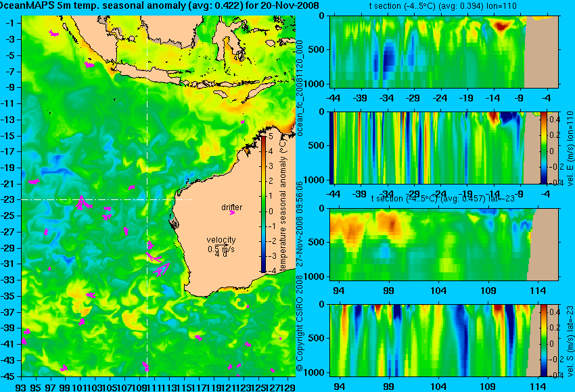Image resolution: width=575 pixels, height=392 pixels.
Task: Open the eastward velocity lon=110 section panel
Action: click(x=444, y=147)
